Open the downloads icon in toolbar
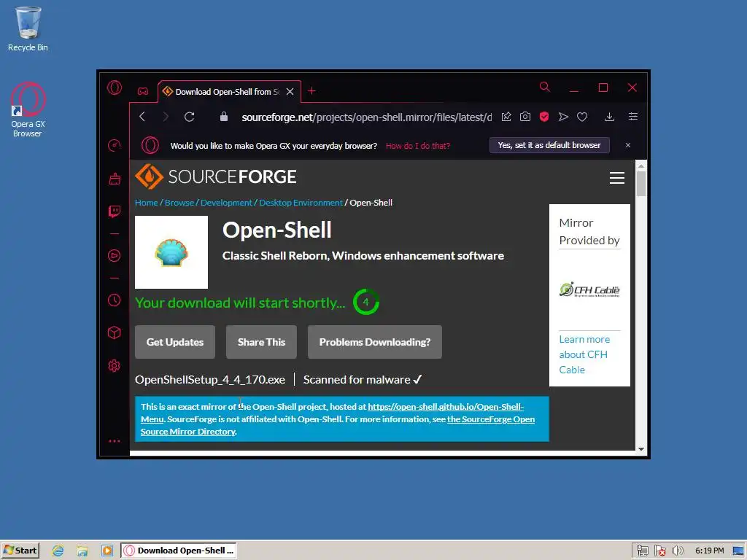The image size is (747, 560). pyautogui.click(x=609, y=117)
